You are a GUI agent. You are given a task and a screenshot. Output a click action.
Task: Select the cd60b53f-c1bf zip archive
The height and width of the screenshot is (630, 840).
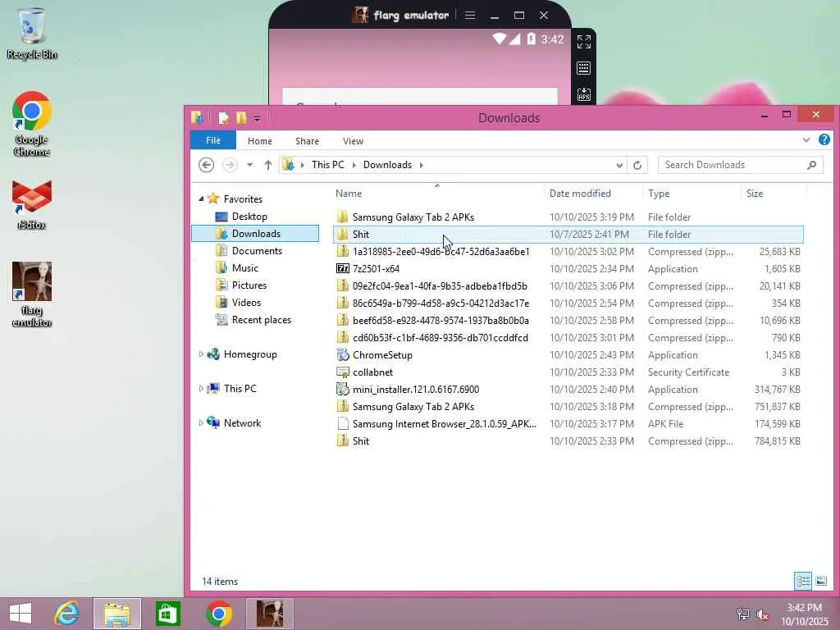(568, 337)
